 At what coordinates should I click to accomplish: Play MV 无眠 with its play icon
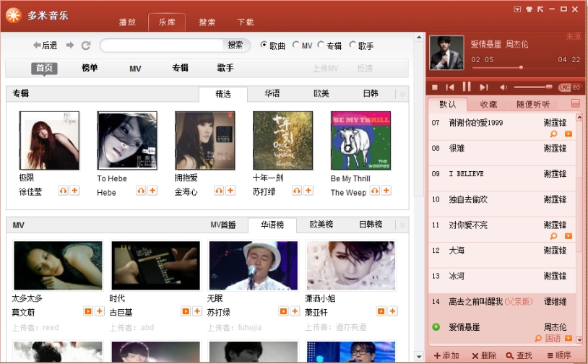(x=283, y=311)
